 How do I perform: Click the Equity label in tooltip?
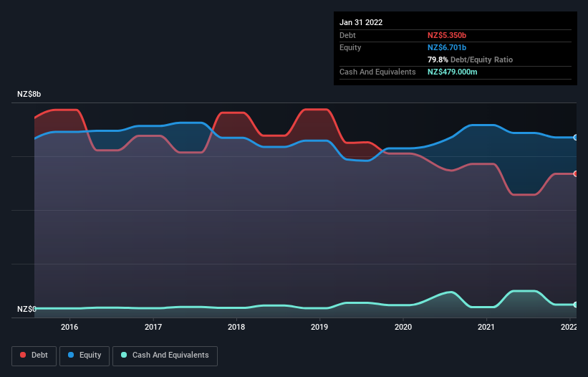[x=350, y=47]
